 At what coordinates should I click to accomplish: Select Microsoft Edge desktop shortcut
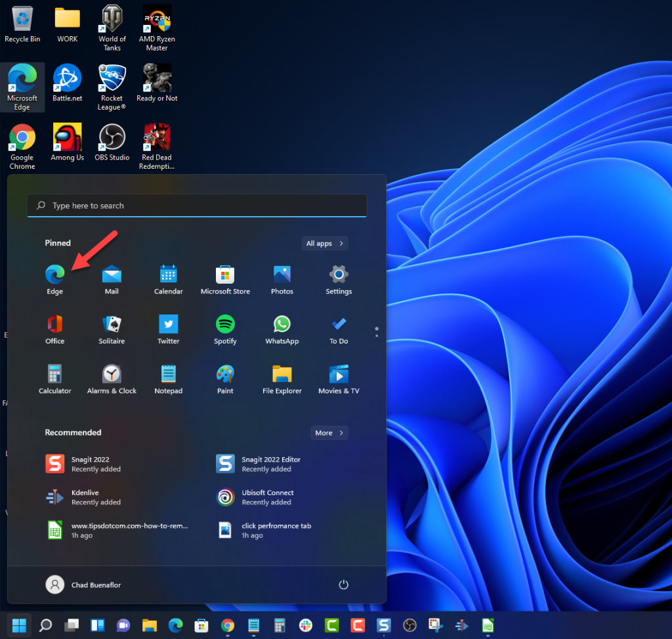[22, 87]
